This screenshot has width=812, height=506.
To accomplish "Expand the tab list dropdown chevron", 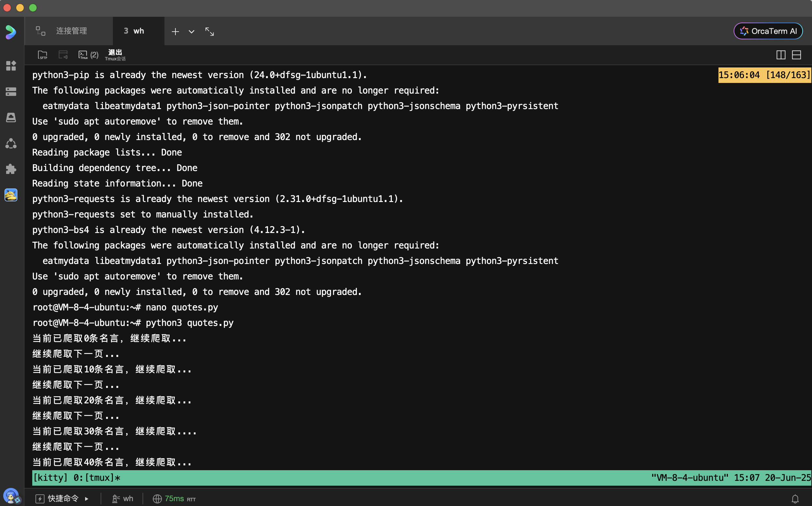I will (x=191, y=32).
